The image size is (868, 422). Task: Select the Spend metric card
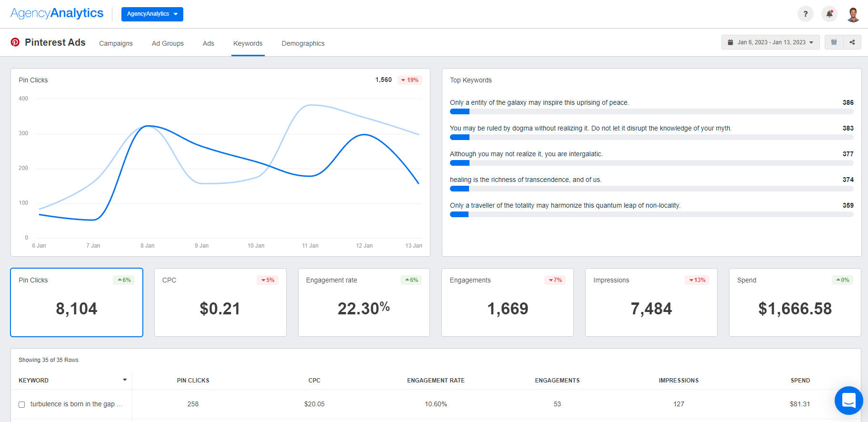(x=794, y=302)
